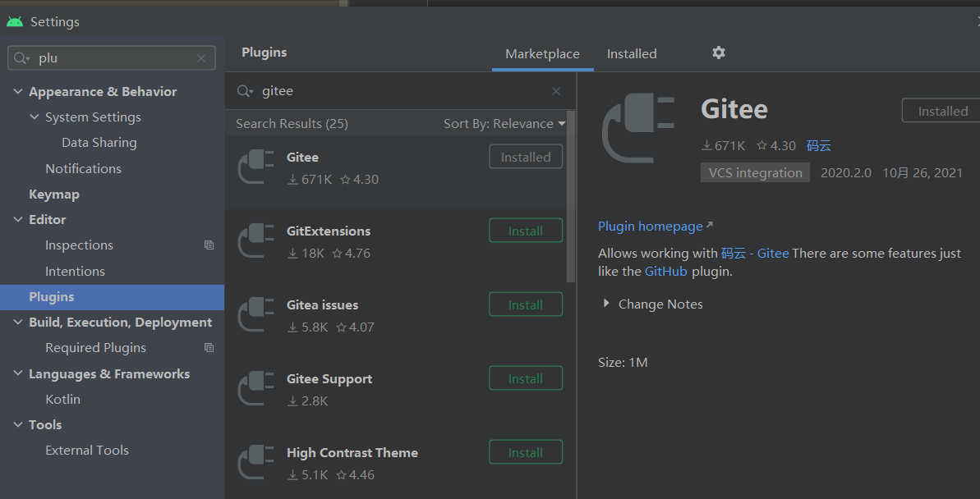Collapse the Tools section

[17, 424]
